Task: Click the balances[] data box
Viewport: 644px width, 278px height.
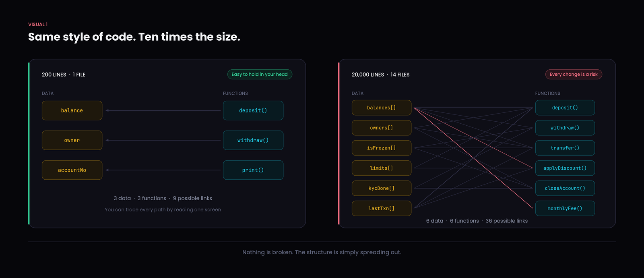Action: coord(382,108)
